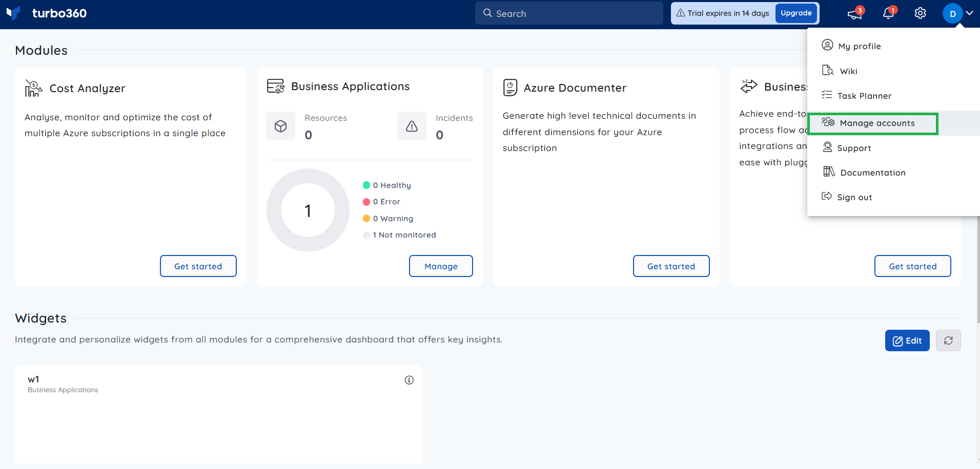Image resolution: width=980 pixels, height=469 pixels.
Task: Click the 'Business Applications' card title
Action: click(x=351, y=87)
